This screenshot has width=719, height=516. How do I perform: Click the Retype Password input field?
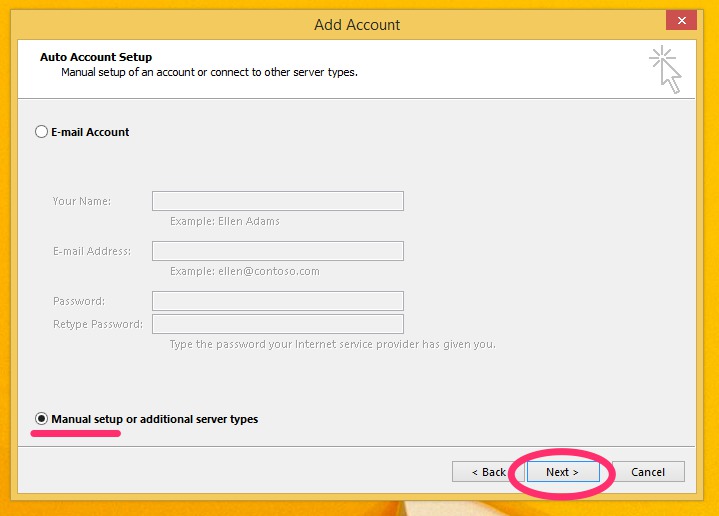click(278, 324)
